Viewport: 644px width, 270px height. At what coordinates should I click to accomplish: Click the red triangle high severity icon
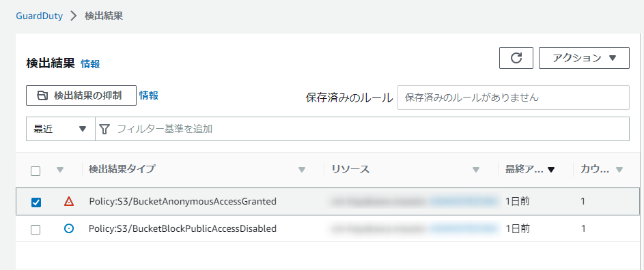tap(69, 201)
